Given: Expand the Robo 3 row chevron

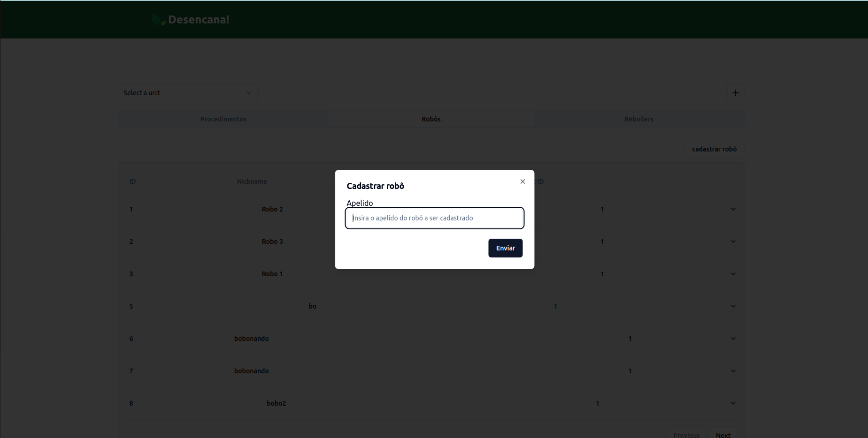Looking at the screenshot, I should tap(733, 242).
